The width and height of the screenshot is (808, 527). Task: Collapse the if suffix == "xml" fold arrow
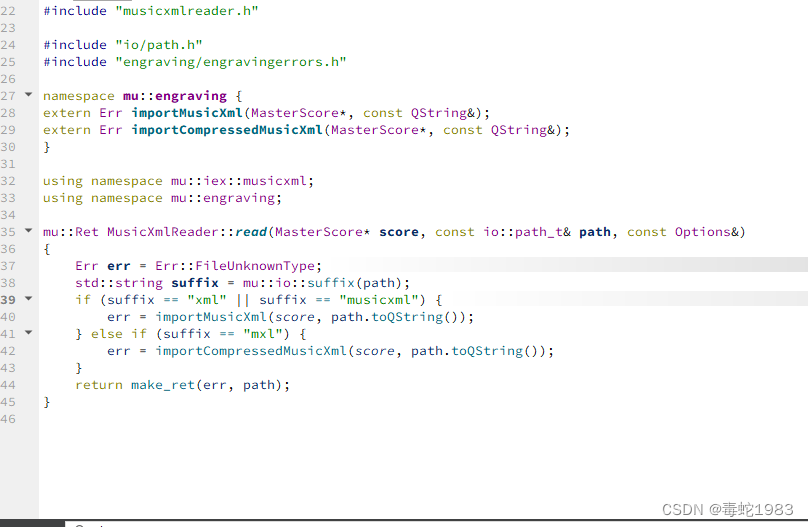[29, 298]
